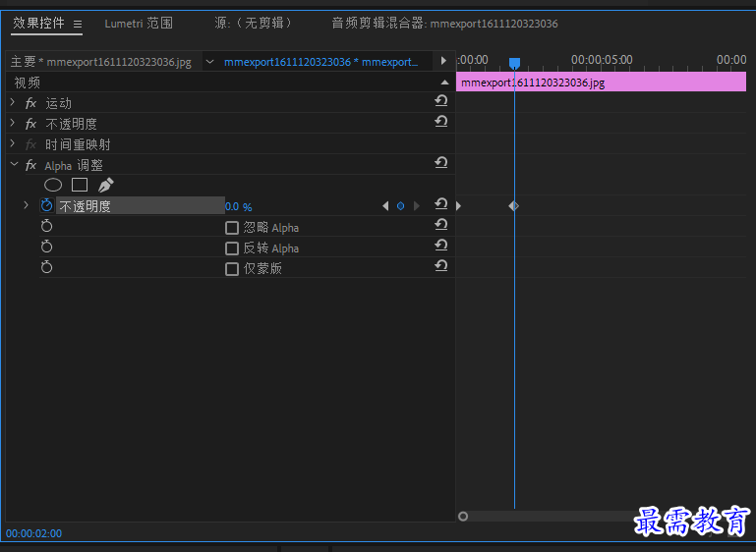This screenshot has width=756, height=552.
Task: Select the blue mmexport1611120323036 sequence clip link
Action: [320, 62]
